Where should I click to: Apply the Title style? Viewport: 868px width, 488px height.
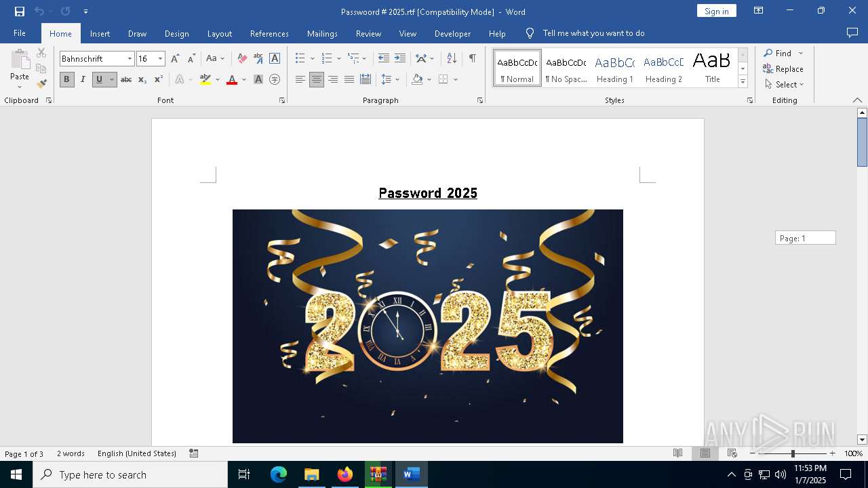(x=713, y=68)
